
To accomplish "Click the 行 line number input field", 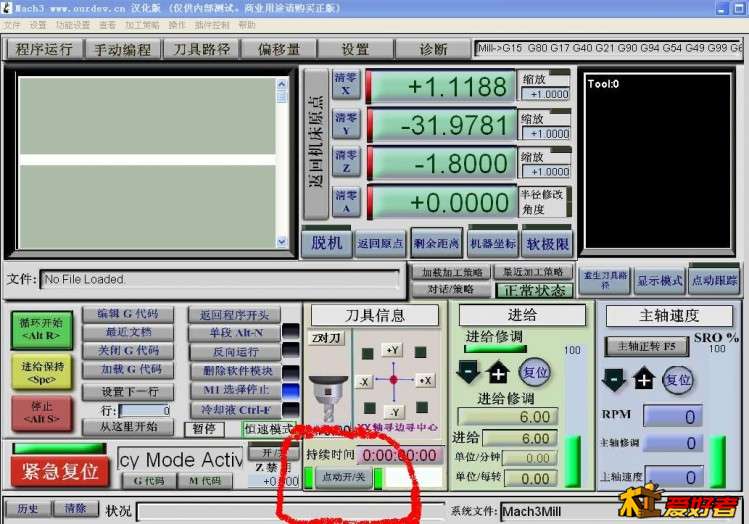I will [144, 410].
